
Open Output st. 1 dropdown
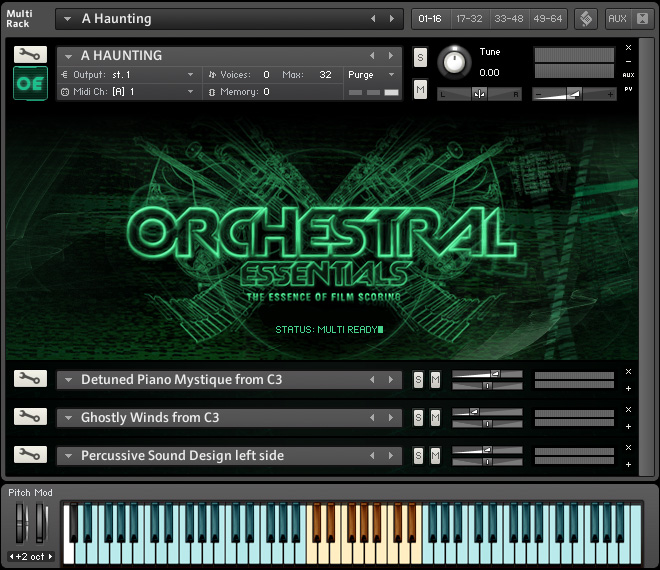pos(191,75)
